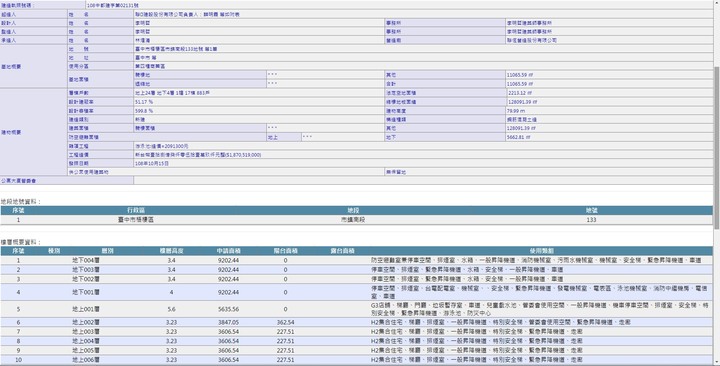Click the 5662.81 ㎡ underground area value
The image size is (720, 366).
pyautogui.click(x=519, y=137)
